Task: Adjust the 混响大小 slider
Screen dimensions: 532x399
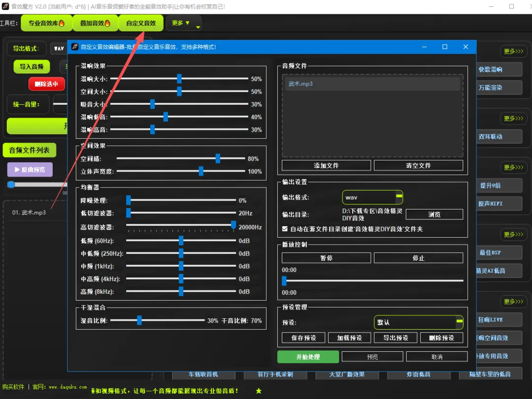Action: 179,79
